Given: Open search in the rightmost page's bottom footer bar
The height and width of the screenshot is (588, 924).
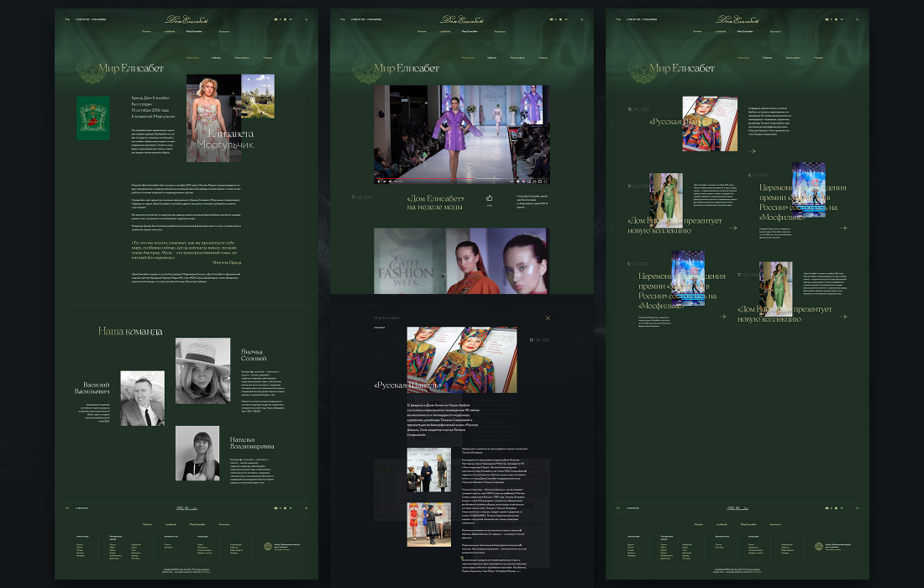Looking at the screenshot, I should click(858, 508).
